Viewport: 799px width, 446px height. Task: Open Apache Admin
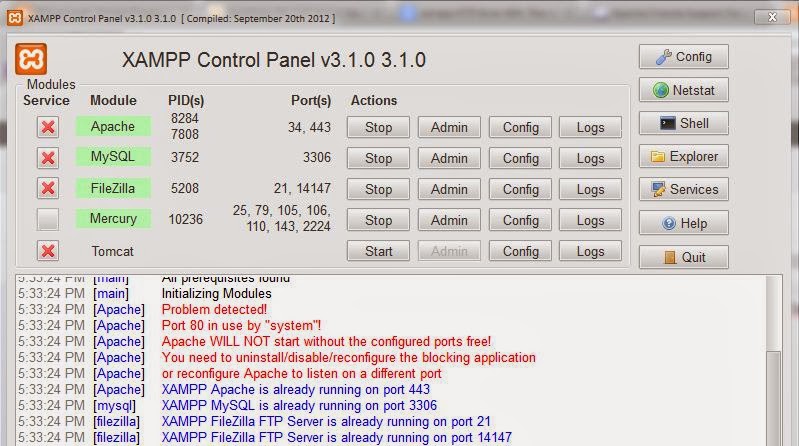coord(449,127)
